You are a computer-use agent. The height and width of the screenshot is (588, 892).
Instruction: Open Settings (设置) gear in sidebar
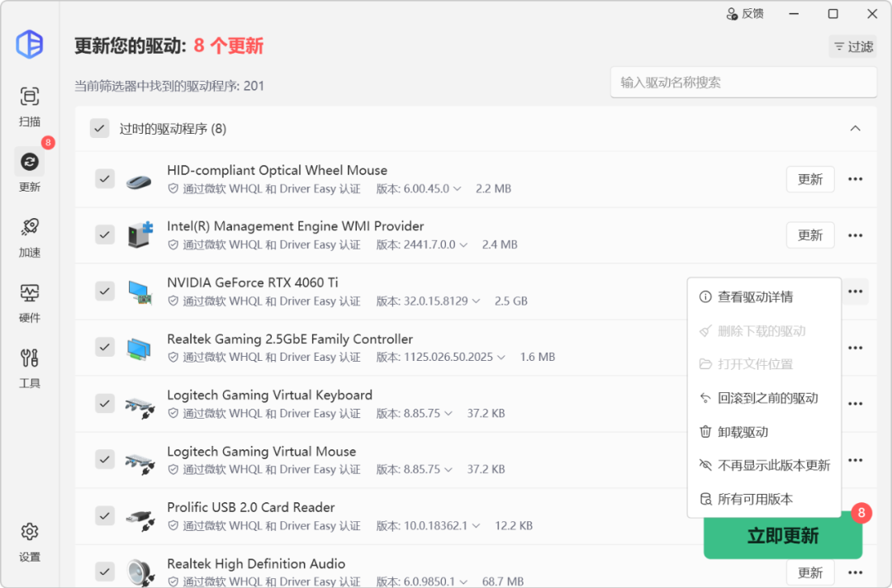click(30, 542)
